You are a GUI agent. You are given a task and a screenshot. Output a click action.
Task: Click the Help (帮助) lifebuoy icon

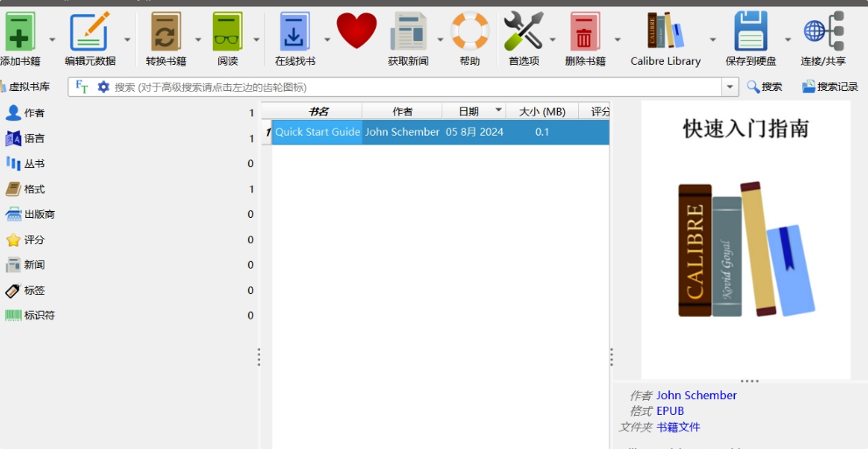469,32
